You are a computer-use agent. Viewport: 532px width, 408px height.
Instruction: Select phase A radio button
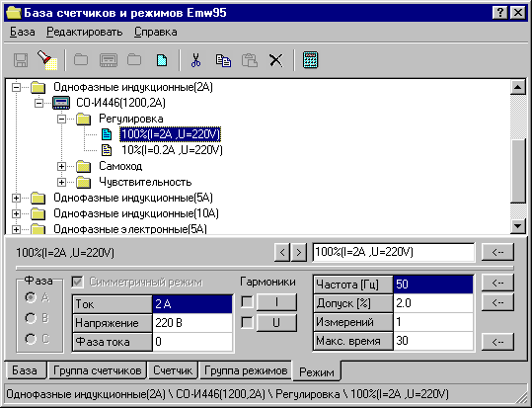pyautogui.click(x=31, y=297)
